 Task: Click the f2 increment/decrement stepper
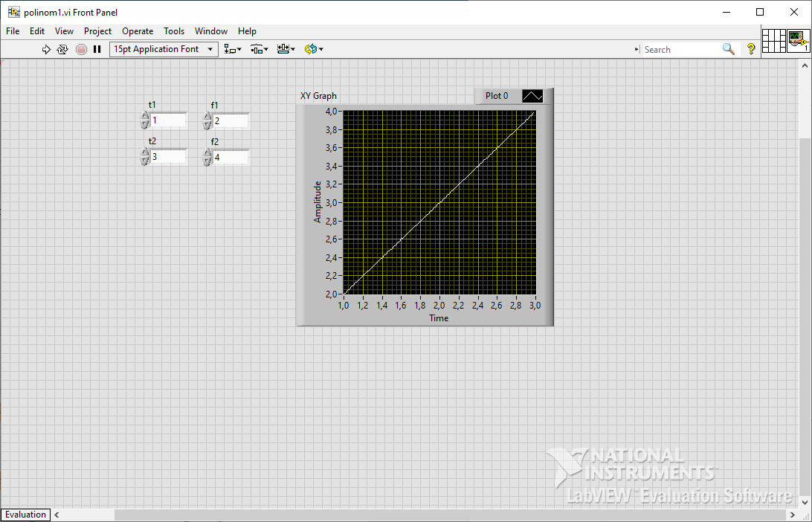pos(207,157)
